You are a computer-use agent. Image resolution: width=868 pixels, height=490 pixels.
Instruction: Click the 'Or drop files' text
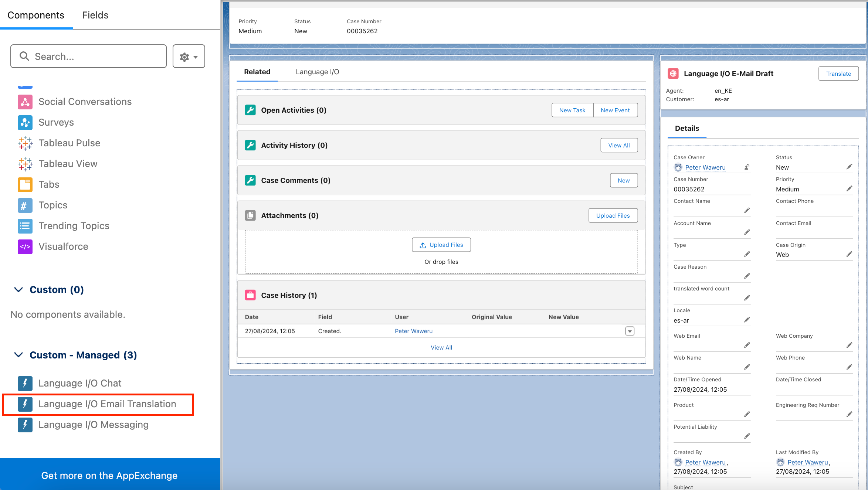point(441,262)
